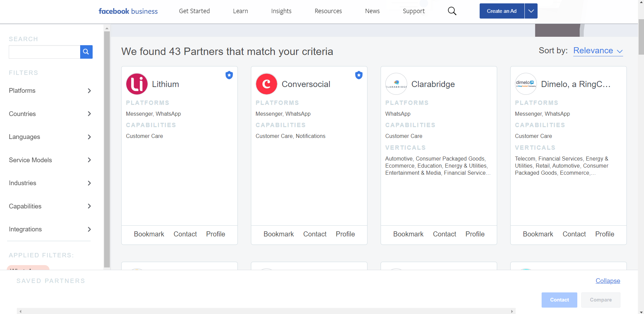The height and width of the screenshot is (314, 644).
Task: Click the Dimelo, a RingC… partner name
Action: pos(576,84)
